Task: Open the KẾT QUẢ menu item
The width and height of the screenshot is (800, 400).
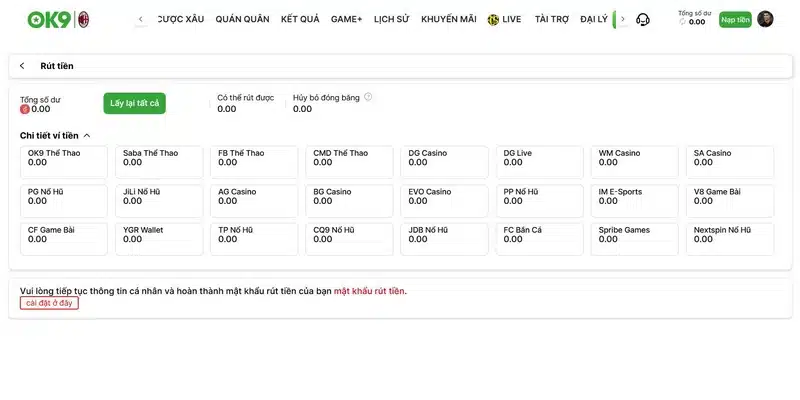Action: click(x=300, y=19)
